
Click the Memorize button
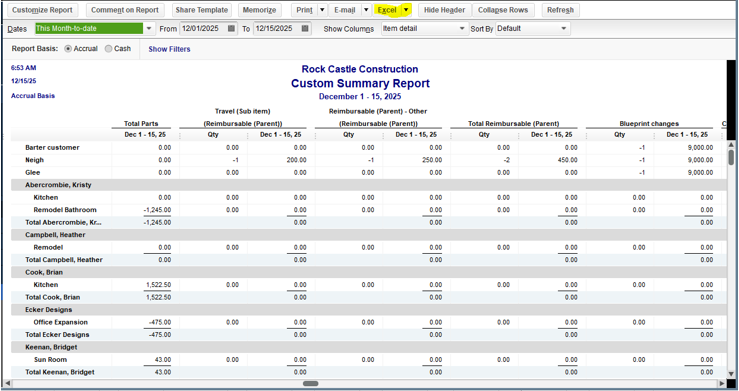coord(260,10)
